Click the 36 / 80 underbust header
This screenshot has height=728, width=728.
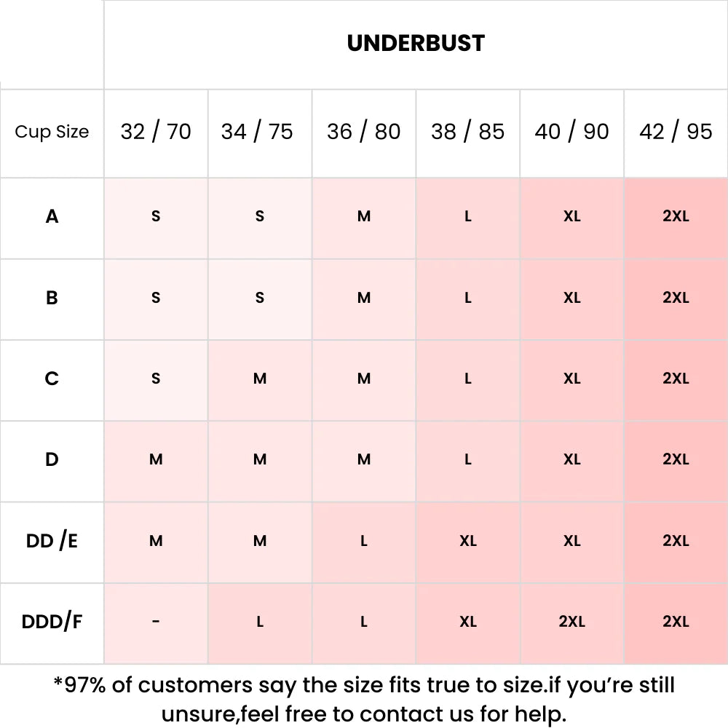(x=364, y=132)
